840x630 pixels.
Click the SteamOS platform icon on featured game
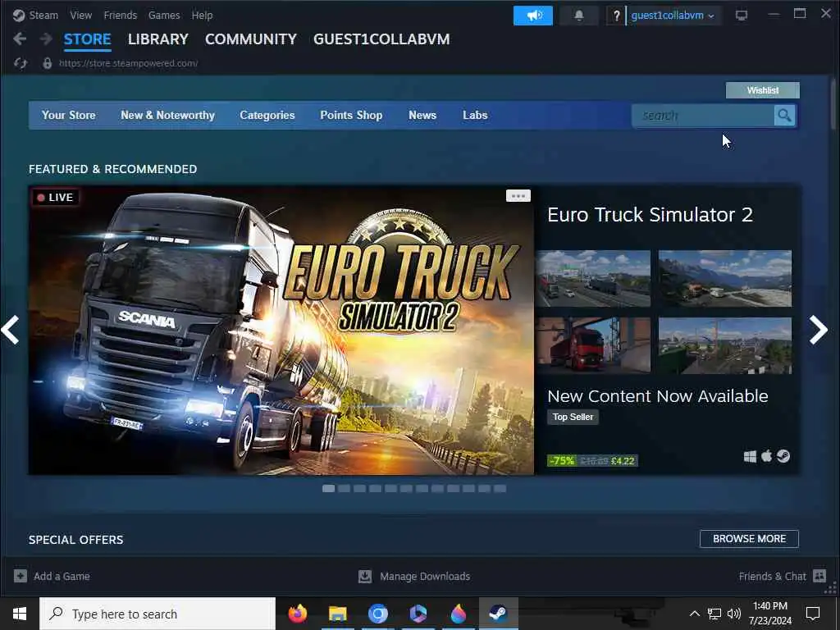[783, 456]
